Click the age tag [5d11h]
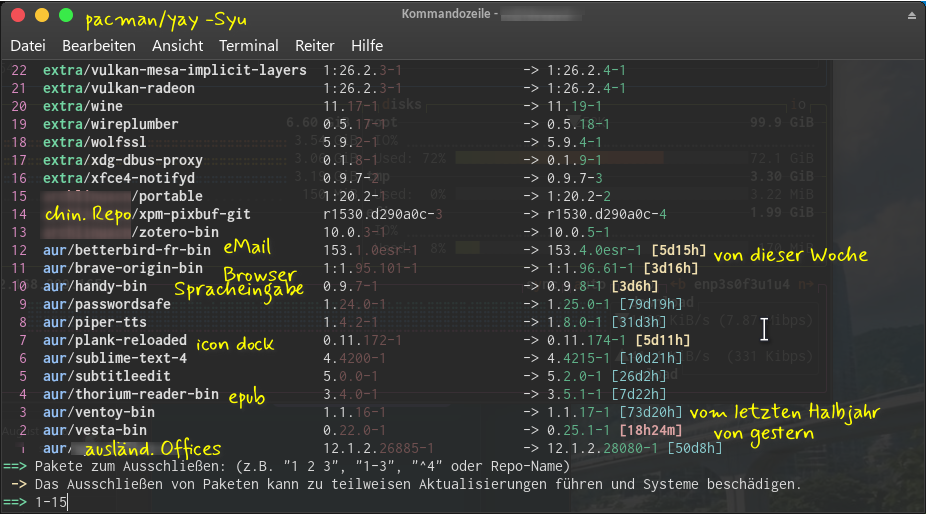Screen dimensions: 926x514 tap(663, 340)
